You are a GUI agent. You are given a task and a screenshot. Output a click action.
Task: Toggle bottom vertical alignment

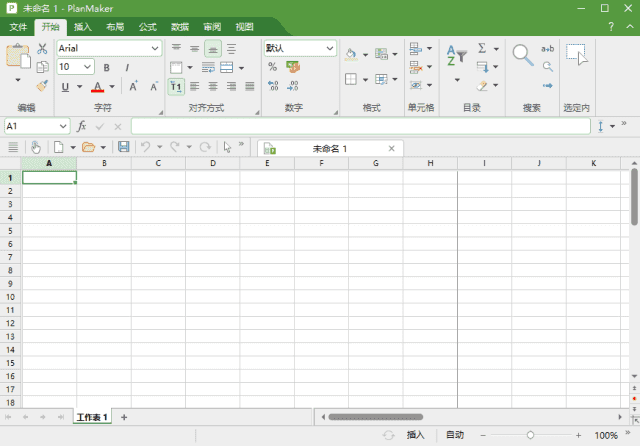click(213, 48)
